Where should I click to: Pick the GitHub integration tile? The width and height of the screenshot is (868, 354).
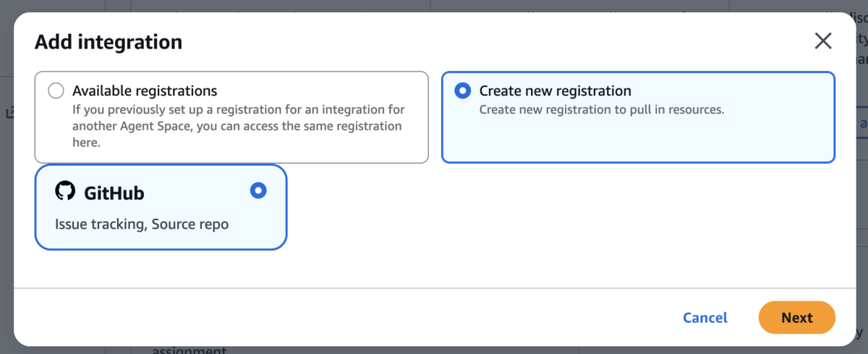(x=161, y=207)
